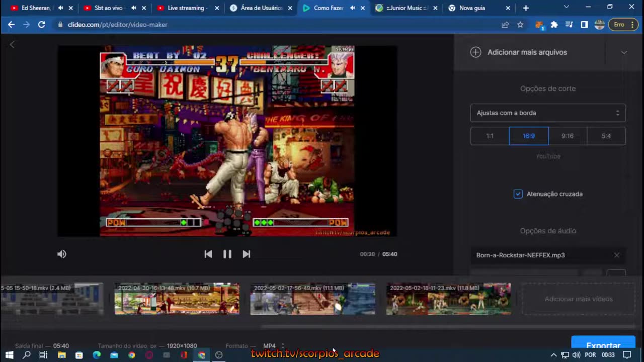
Task: Open the tab search chevron
Action: (x=566, y=7)
